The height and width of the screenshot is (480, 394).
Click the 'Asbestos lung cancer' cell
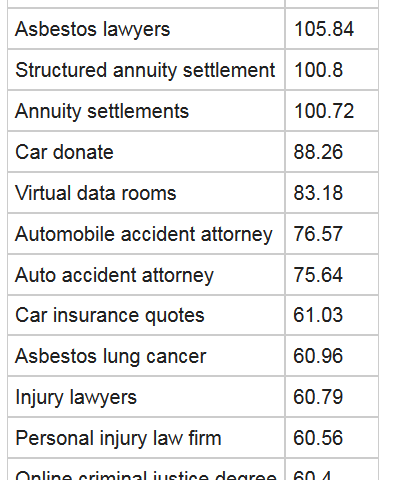pyautogui.click(x=146, y=356)
